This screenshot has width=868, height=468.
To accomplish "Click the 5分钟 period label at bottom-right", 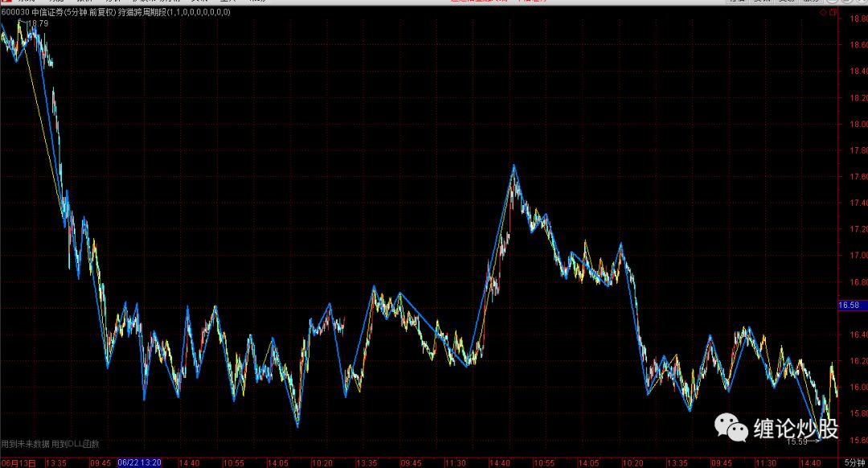I will [855, 462].
